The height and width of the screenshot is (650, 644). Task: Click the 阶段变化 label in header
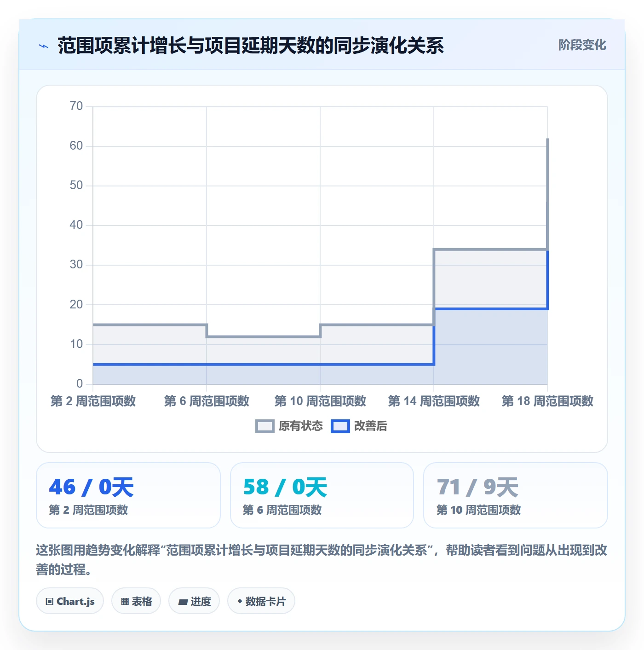(582, 45)
